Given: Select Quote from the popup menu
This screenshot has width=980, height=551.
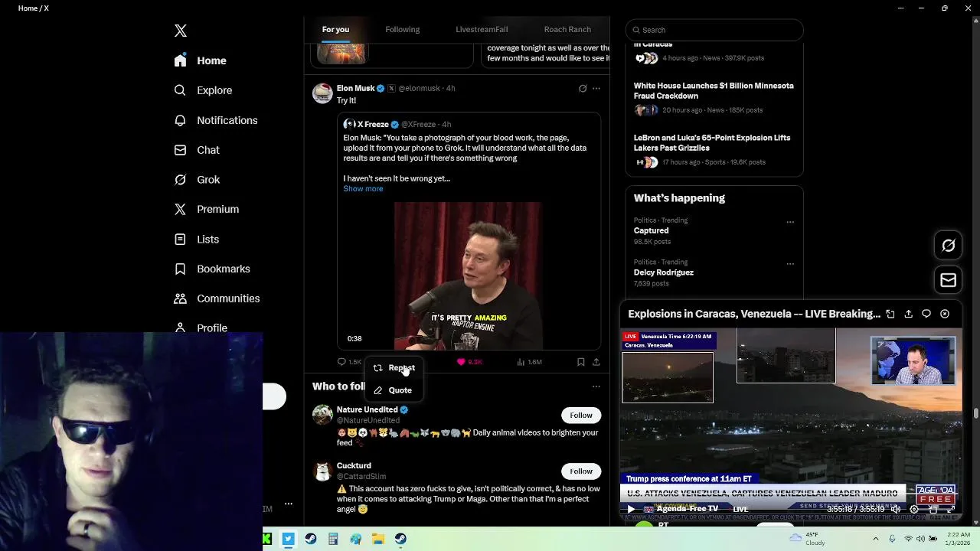Looking at the screenshot, I should click(x=394, y=390).
